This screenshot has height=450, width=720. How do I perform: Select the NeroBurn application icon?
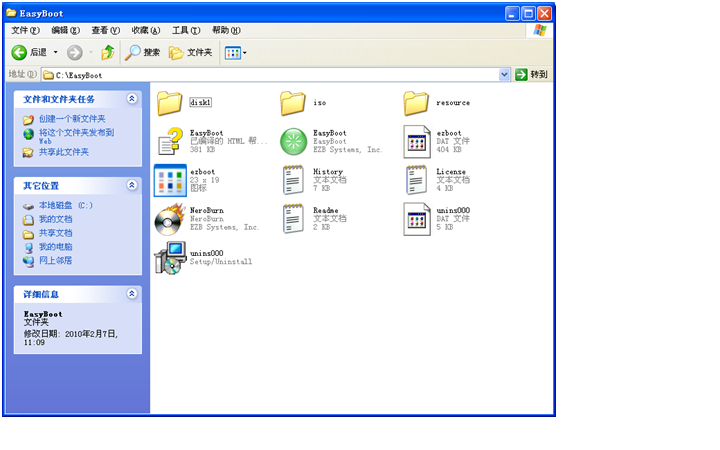(x=170, y=219)
